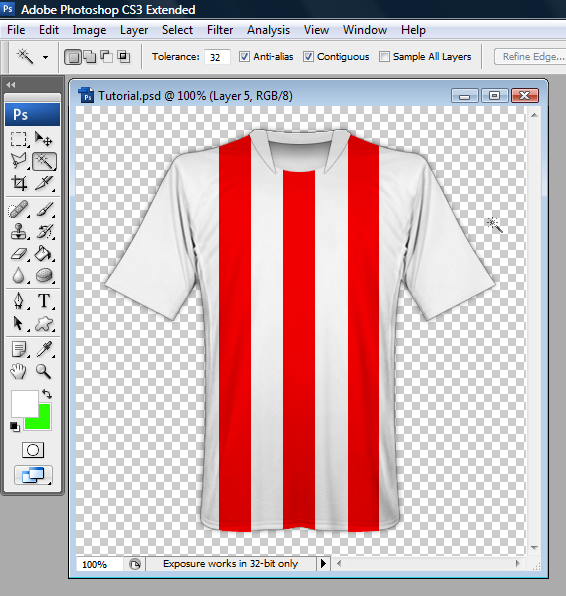Viewport: 566px width, 596px height.
Task: Swap foreground and background colors icon
Action: coord(47,394)
